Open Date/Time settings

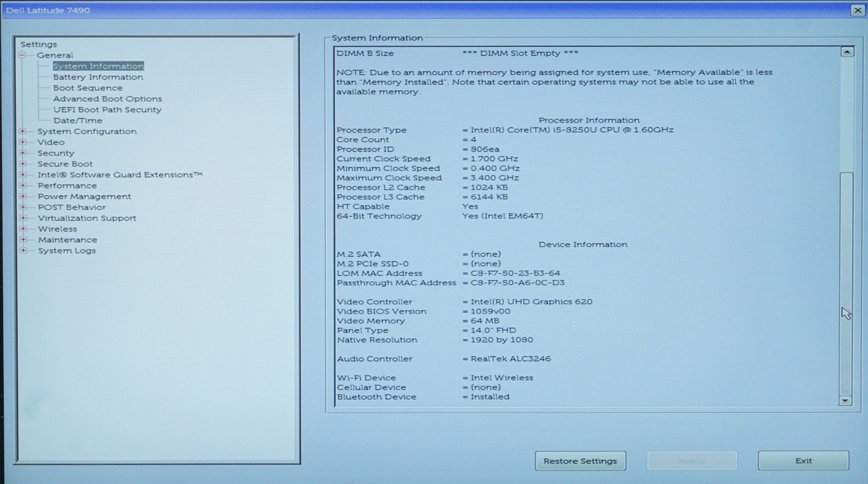point(78,121)
